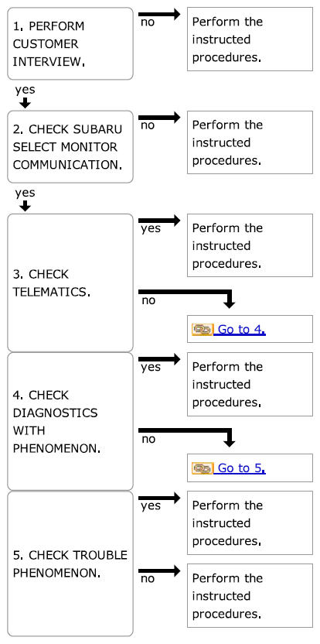The image size is (320, 644).
Task: Select the Check Diagnostics With Phenomenon box
Action: 70,421
